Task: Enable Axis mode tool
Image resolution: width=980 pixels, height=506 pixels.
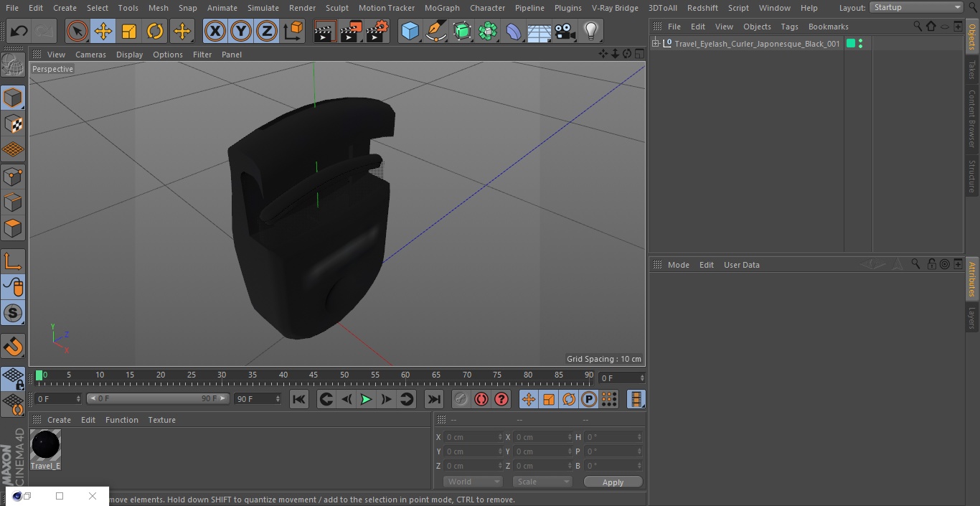Action: tap(13, 261)
